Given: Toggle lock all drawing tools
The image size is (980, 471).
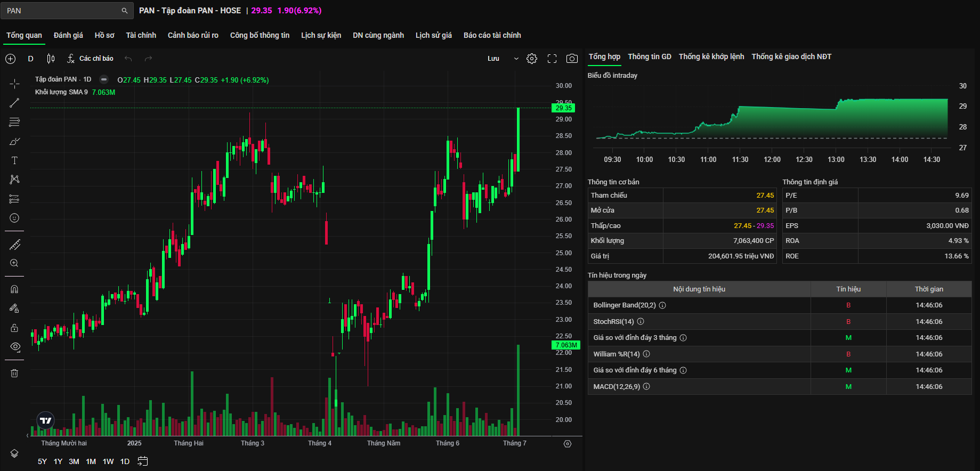Looking at the screenshot, I should tap(14, 328).
